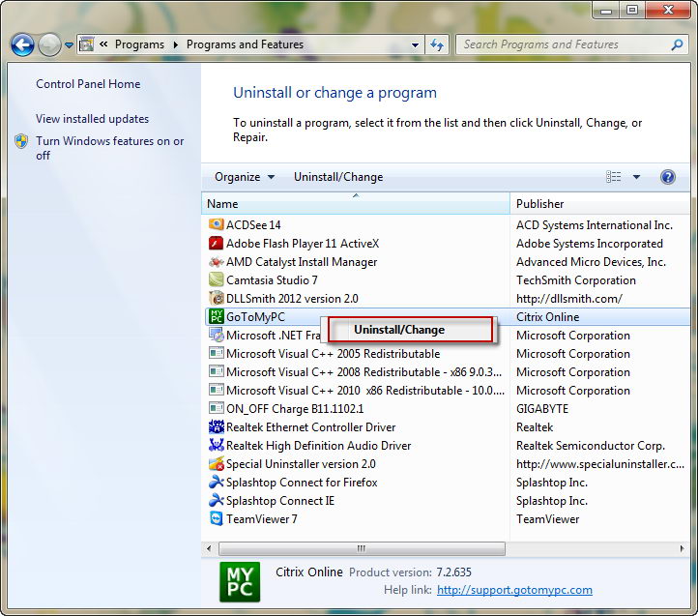Select the Special Uninstaller version 2.0 name
This screenshot has width=698, height=616.
301,464
